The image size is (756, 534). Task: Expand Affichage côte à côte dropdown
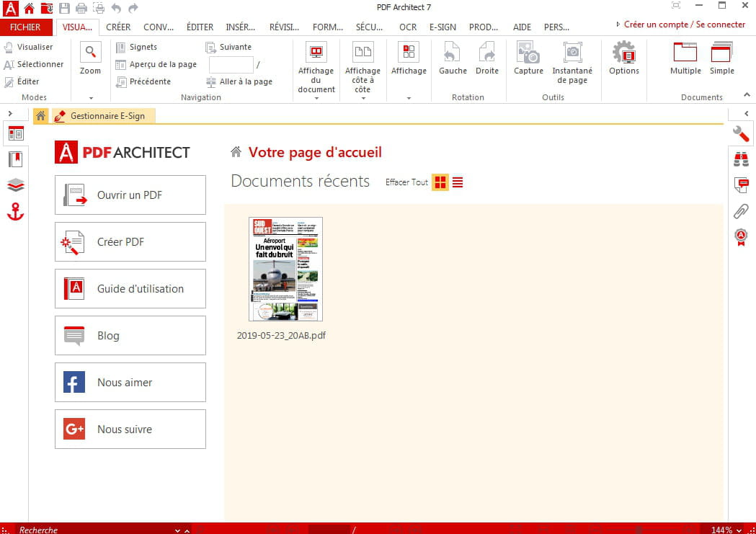(x=363, y=98)
